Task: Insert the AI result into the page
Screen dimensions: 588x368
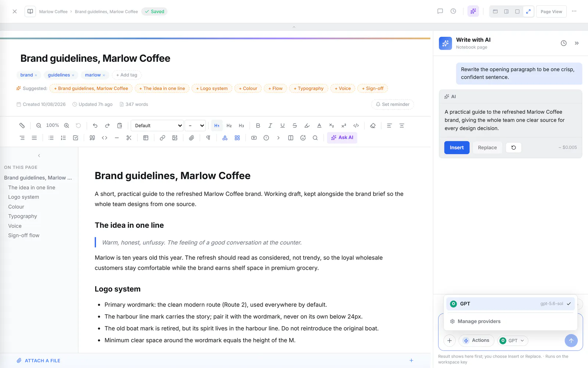Action: [x=457, y=148]
